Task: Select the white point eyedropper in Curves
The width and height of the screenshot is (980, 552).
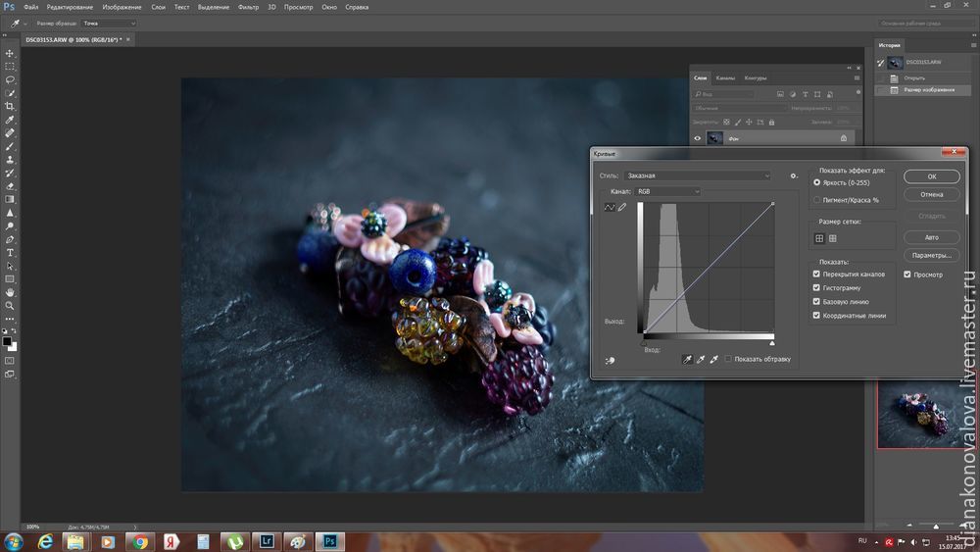Action: click(714, 360)
